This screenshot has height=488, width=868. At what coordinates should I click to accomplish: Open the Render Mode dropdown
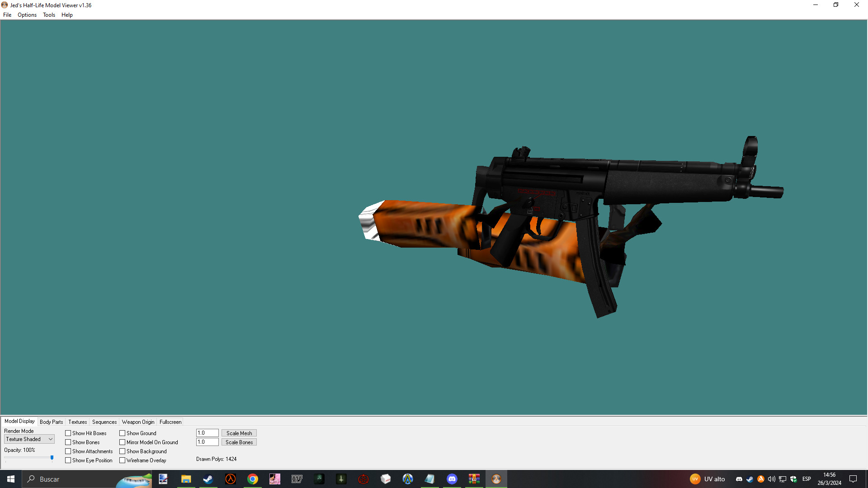tap(50, 439)
